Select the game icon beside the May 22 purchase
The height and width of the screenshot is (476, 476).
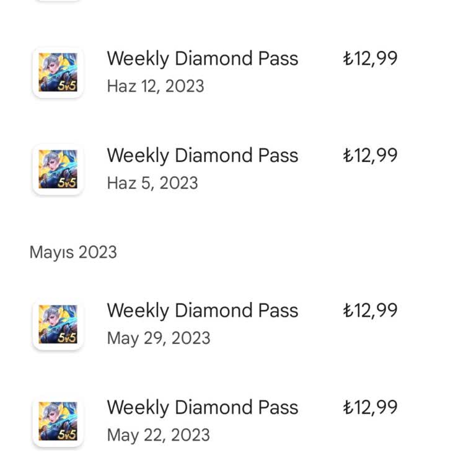point(58,421)
